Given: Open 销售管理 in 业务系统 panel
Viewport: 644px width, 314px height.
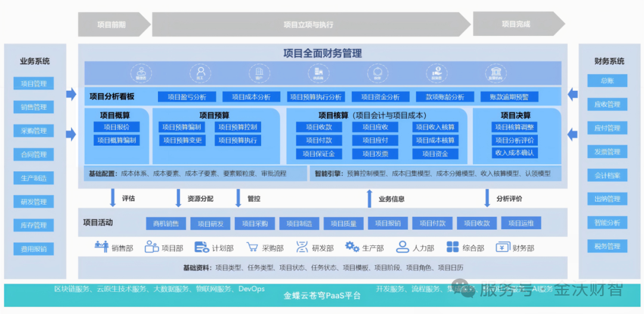Looking at the screenshot, I should (x=33, y=107).
